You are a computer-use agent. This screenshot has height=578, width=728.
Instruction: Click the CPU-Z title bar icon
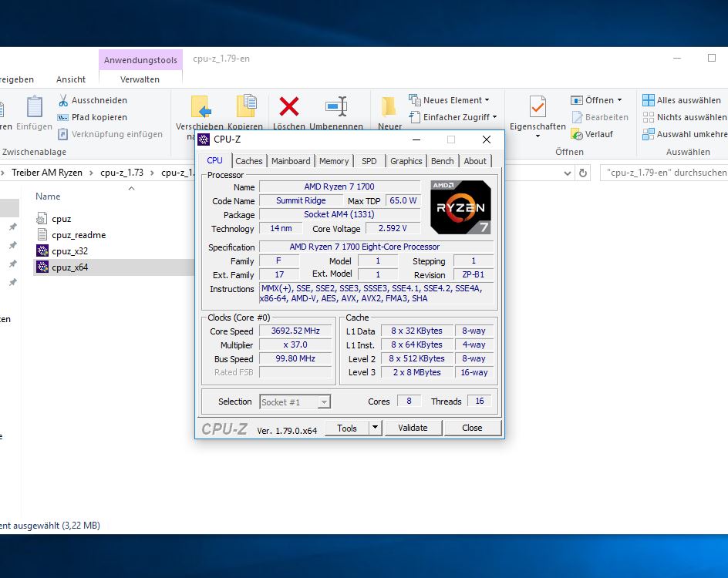tap(204, 139)
